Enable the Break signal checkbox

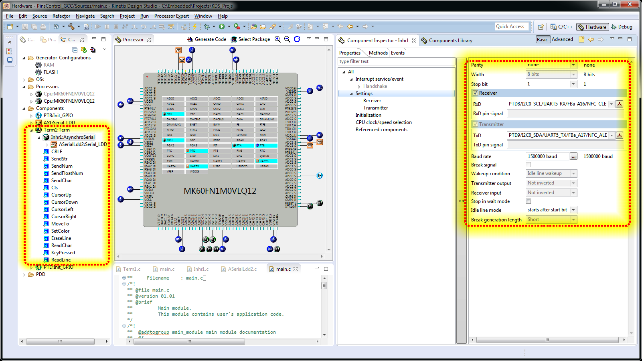tap(528, 165)
